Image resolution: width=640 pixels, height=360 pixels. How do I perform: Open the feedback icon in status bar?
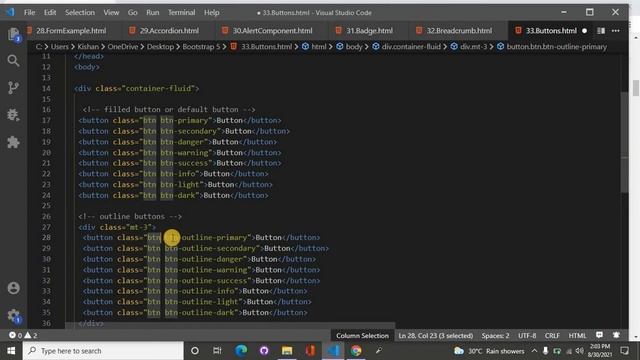click(x=599, y=335)
